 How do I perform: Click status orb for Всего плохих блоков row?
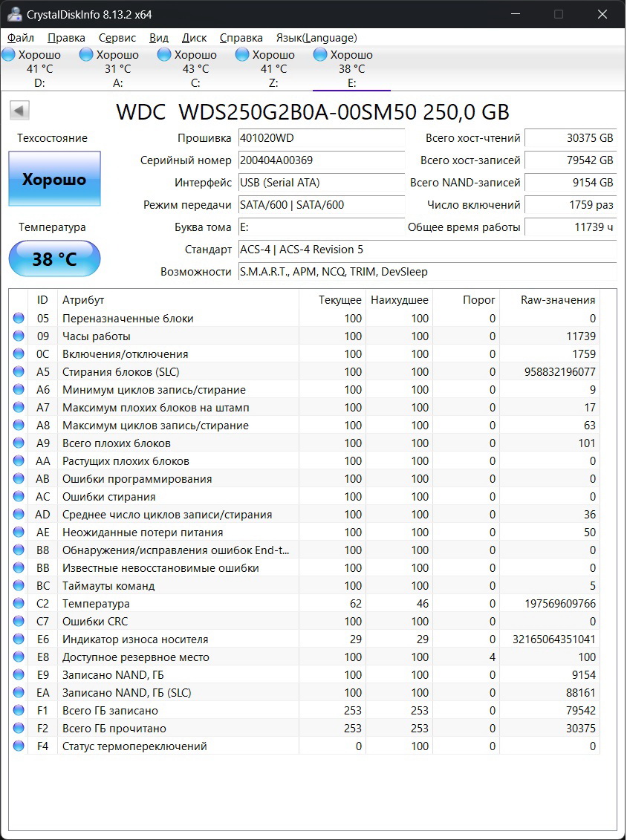click(19, 443)
